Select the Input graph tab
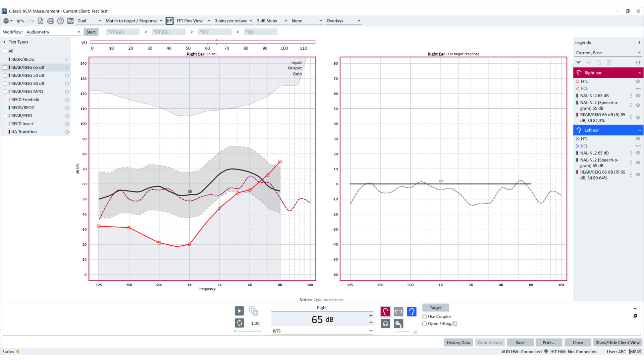 pyautogui.click(x=297, y=62)
